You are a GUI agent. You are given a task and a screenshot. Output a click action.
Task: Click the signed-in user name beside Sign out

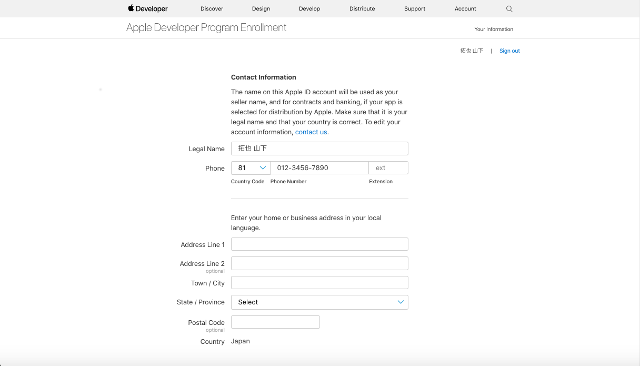[471, 51]
